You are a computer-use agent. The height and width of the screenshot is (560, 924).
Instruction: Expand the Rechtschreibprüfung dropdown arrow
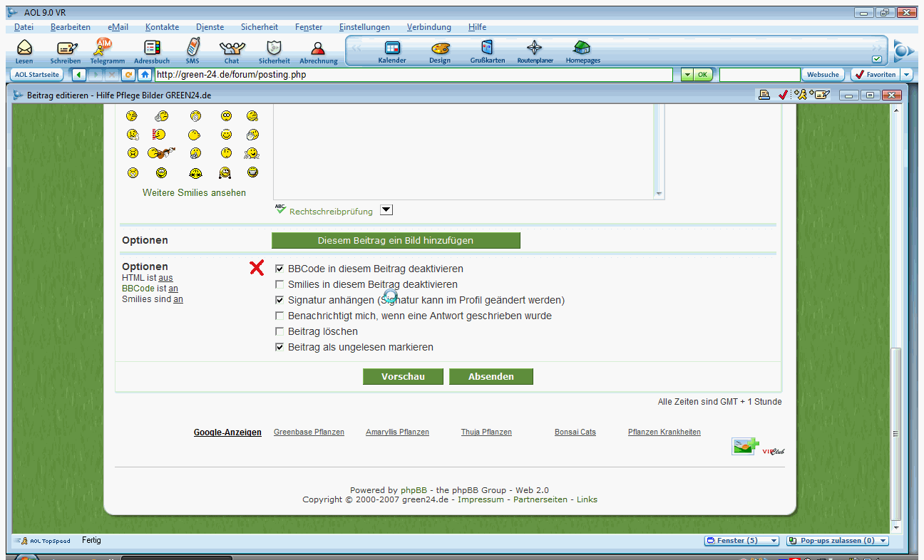coord(386,210)
